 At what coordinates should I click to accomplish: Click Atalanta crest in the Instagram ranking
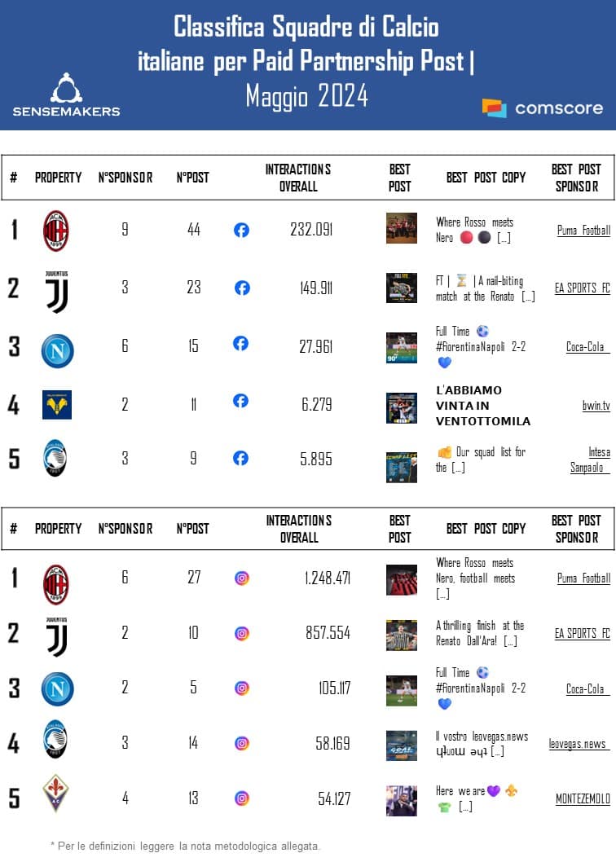click(56, 740)
